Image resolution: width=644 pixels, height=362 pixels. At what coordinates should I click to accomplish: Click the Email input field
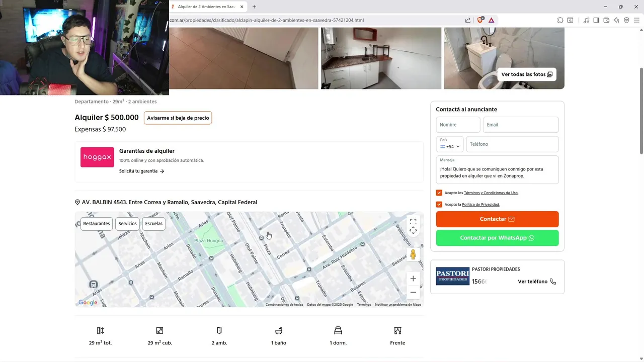pyautogui.click(x=521, y=125)
